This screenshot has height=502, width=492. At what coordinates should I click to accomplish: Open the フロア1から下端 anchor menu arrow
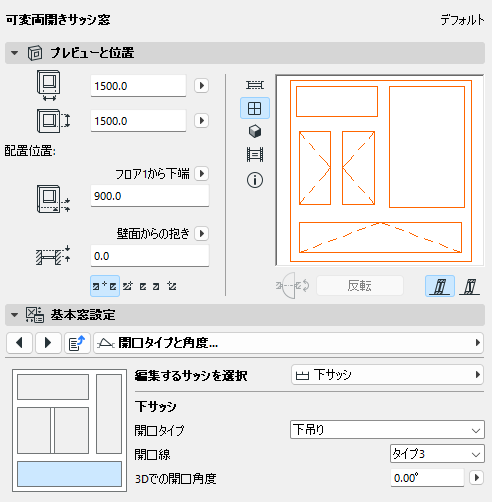201,174
